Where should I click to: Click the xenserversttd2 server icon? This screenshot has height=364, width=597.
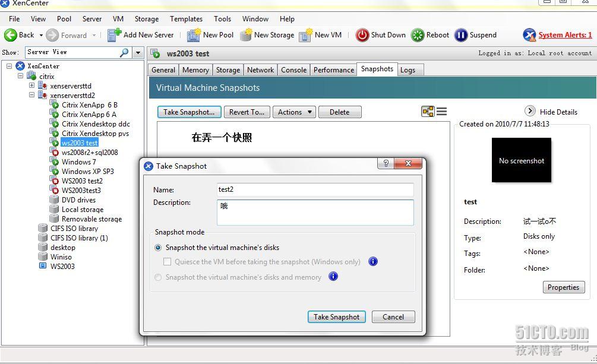43,95
